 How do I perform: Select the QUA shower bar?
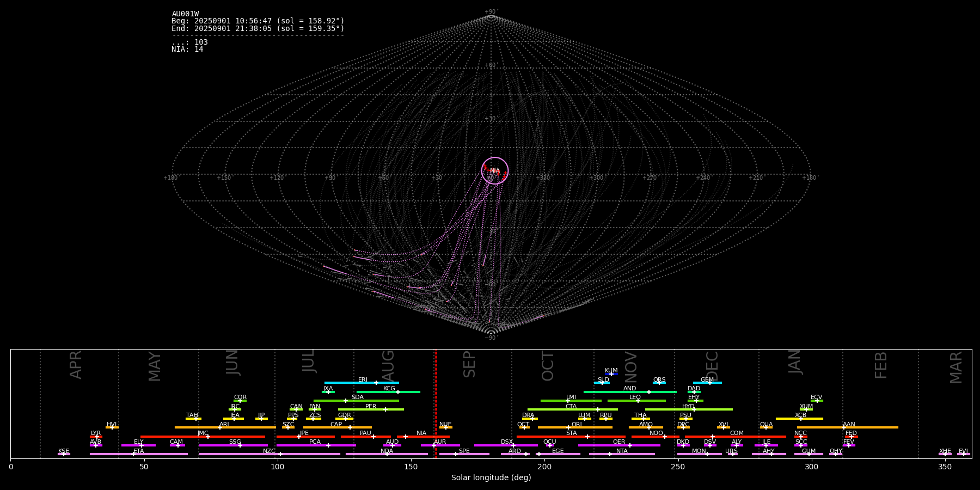click(766, 427)
